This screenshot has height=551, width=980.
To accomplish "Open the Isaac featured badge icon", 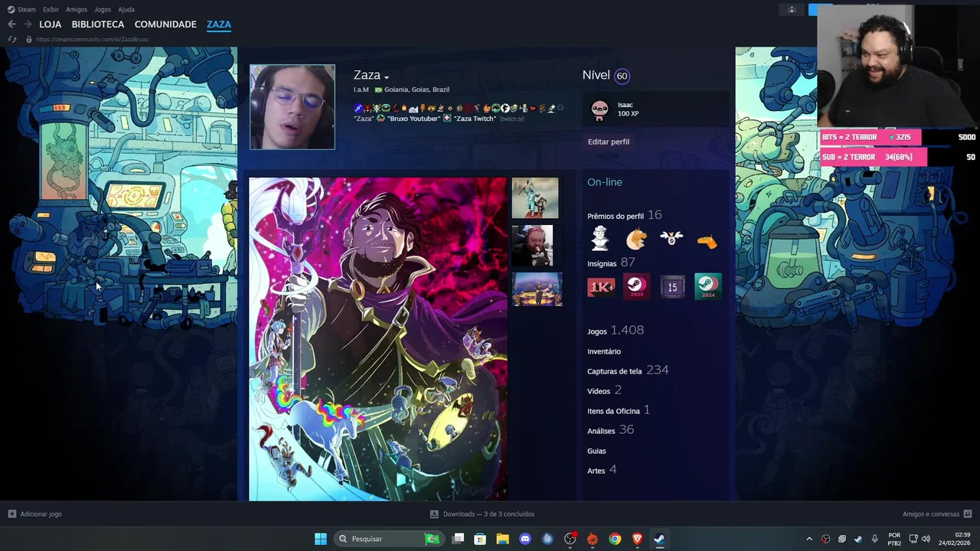I will [x=600, y=109].
